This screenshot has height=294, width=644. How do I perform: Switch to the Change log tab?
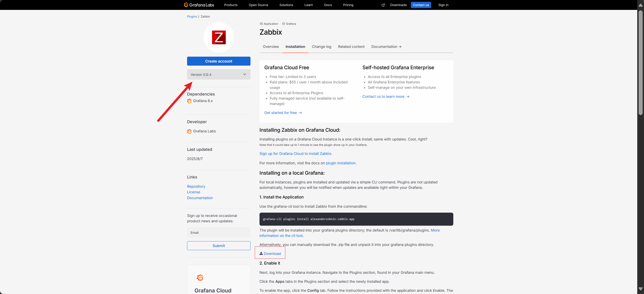click(321, 47)
